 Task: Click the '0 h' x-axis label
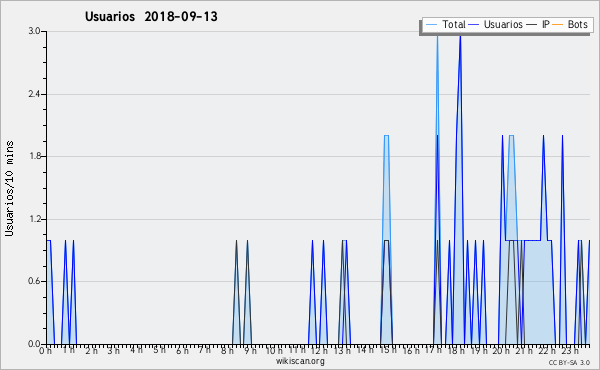(x=45, y=350)
